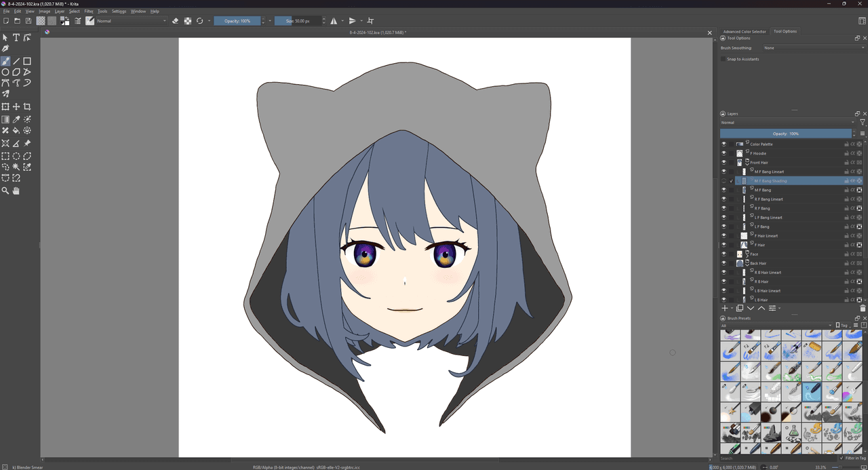Switch to Advanced Color Selector tab
868x470 pixels.
pos(745,31)
